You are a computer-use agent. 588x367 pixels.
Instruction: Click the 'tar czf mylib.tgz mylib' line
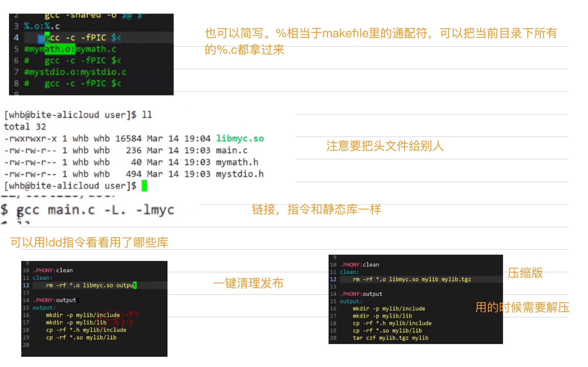tap(390, 338)
